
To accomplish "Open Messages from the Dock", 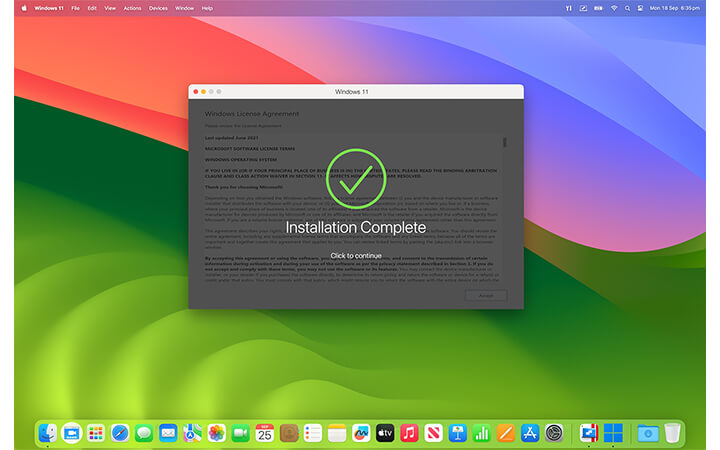I will 144,433.
